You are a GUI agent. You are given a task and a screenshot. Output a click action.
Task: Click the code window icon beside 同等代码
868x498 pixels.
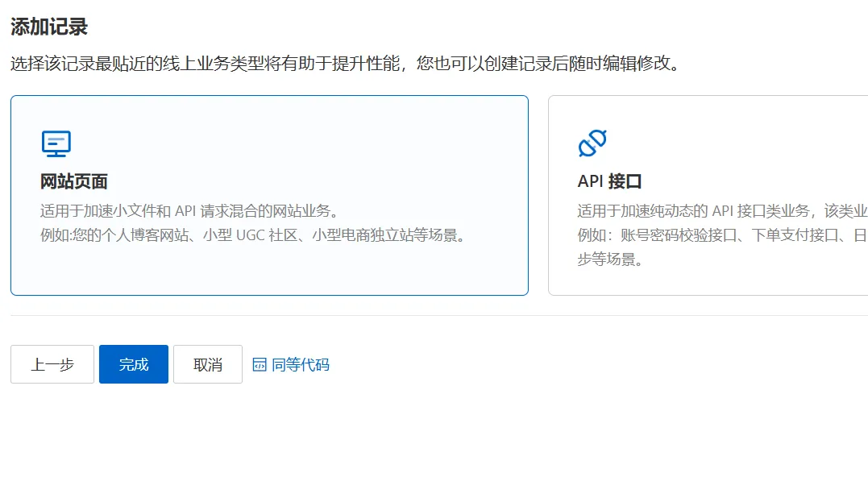[x=260, y=364]
